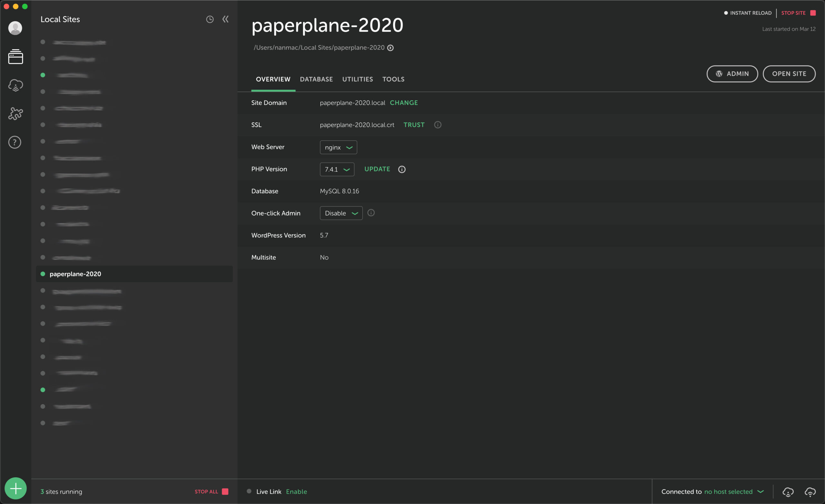Open the Help question mark icon
This screenshot has height=504, width=825.
click(x=15, y=142)
